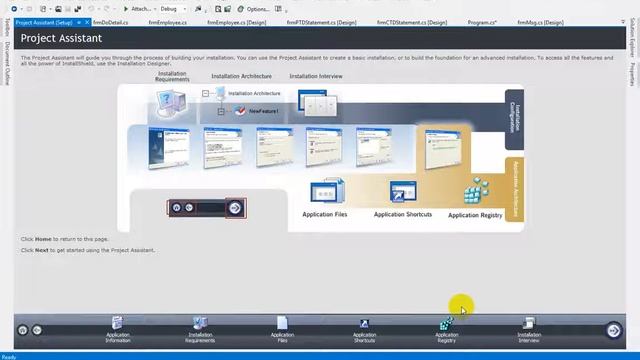The image size is (640, 360).
Task: Click the first setup wizard dialog thumbnail
Action: click(169, 148)
